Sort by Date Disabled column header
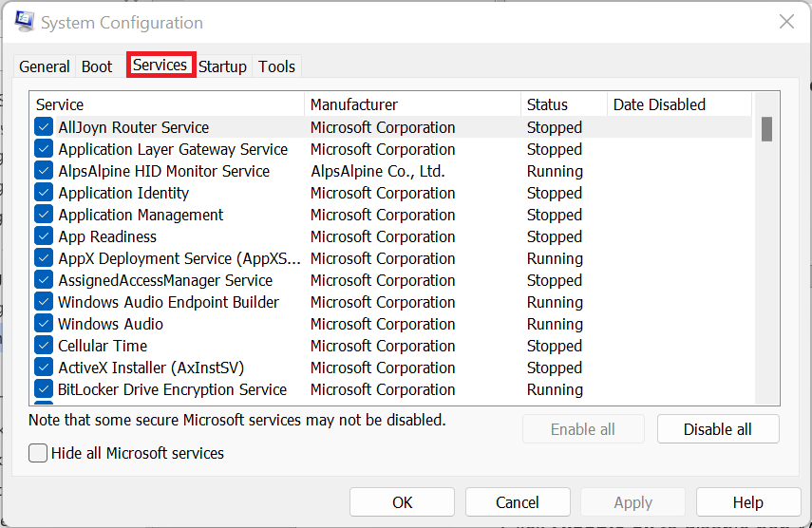 click(679, 104)
